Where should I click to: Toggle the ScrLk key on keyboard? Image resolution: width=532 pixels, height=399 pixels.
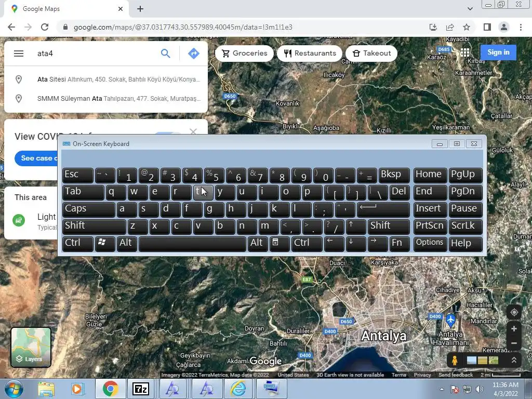pos(465,227)
